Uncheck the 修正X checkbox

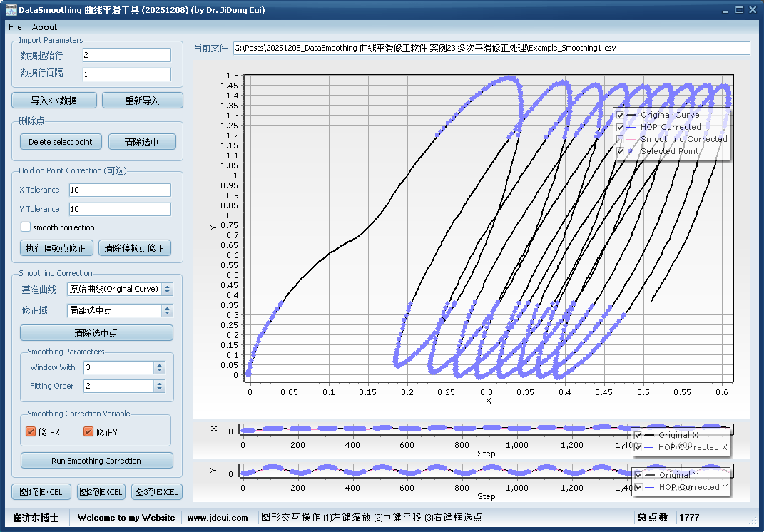coord(31,431)
